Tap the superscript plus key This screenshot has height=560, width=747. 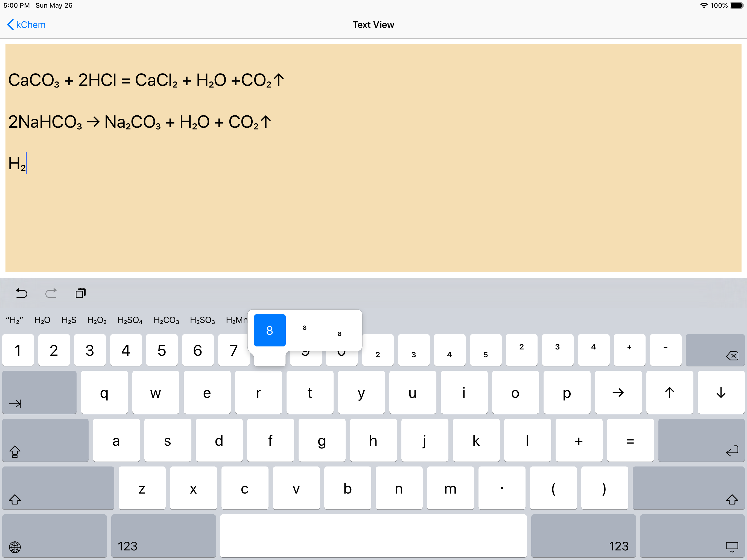pos(629,350)
